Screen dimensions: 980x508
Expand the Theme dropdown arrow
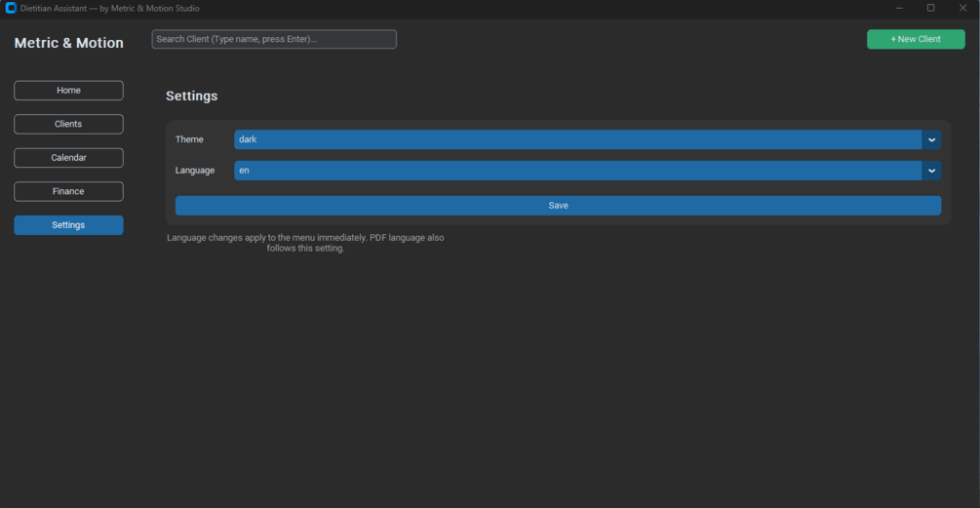tap(931, 139)
